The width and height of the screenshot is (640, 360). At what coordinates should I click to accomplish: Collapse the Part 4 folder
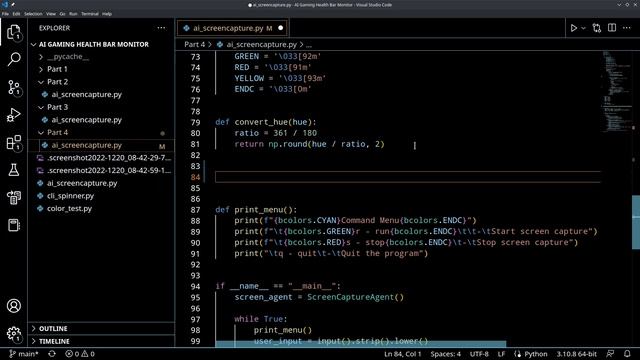[x=57, y=133]
